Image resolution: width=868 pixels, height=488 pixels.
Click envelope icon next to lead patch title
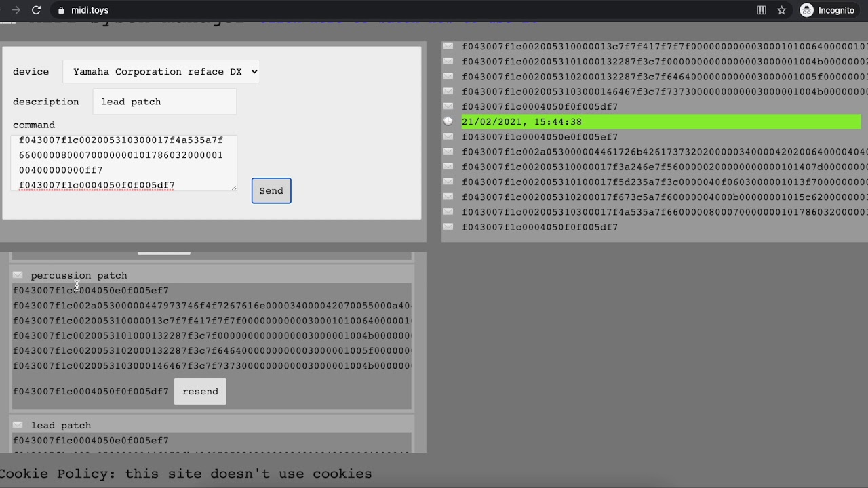pos(18,425)
